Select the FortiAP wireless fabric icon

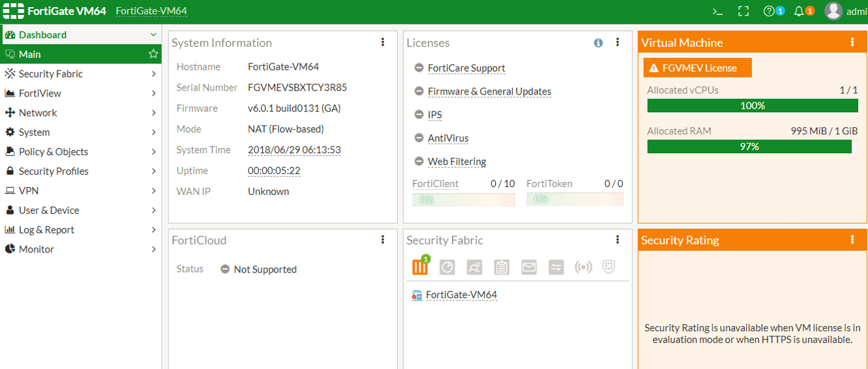(583, 267)
